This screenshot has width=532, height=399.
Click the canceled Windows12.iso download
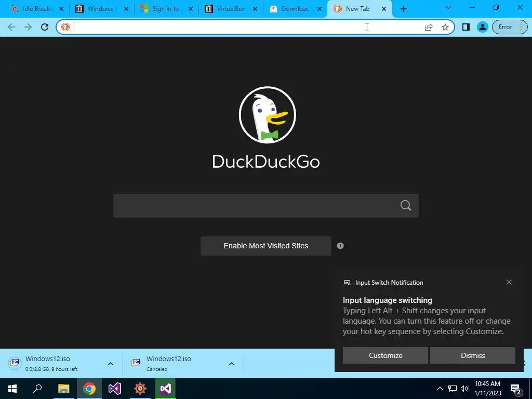click(173, 363)
